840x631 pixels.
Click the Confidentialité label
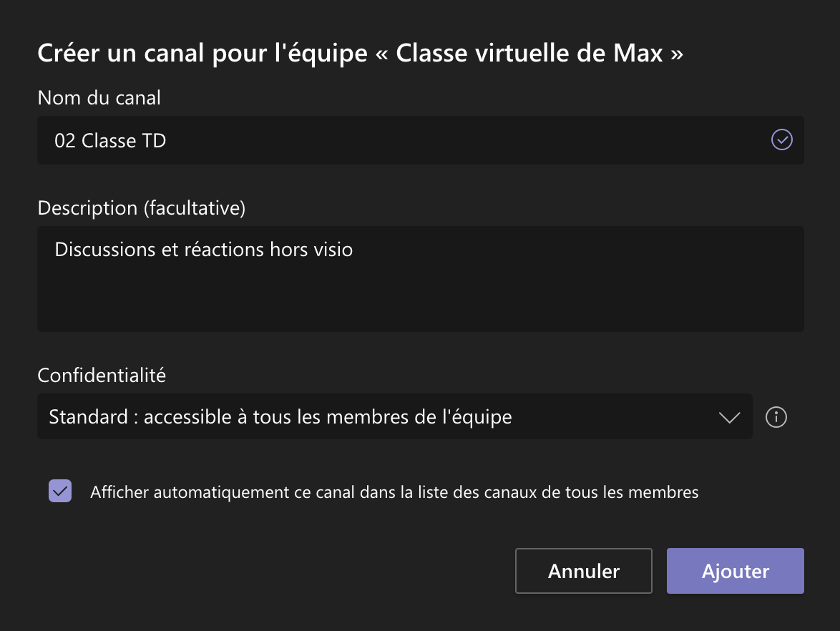[x=102, y=376]
